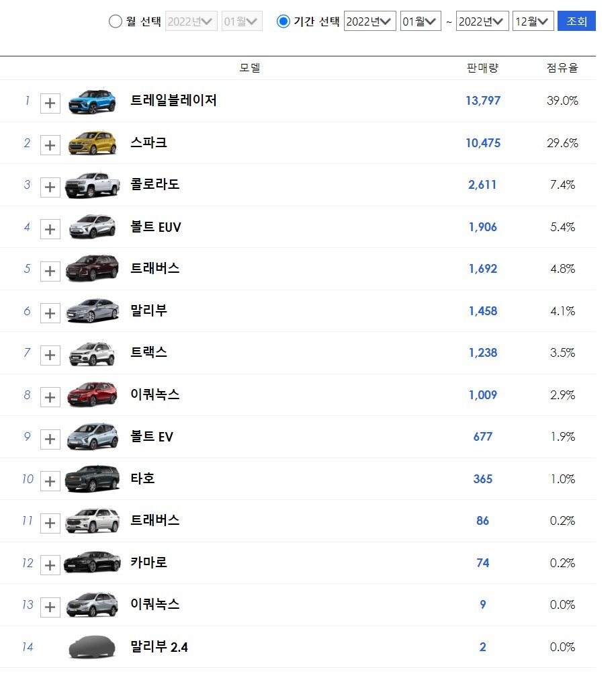Click sales figure 1,458
The height and width of the screenshot is (674, 616).
pos(483,310)
